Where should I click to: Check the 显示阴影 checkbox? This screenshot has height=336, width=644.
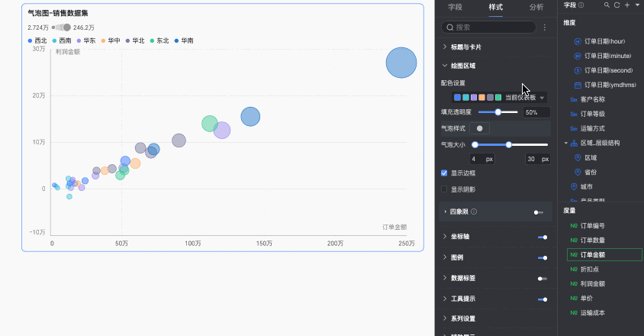[x=444, y=189]
